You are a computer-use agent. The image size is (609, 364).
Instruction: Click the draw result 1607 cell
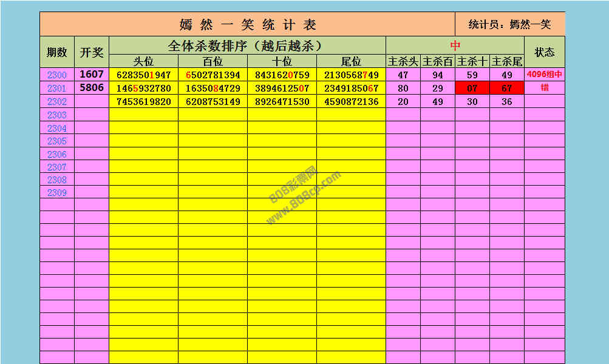click(92, 75)
